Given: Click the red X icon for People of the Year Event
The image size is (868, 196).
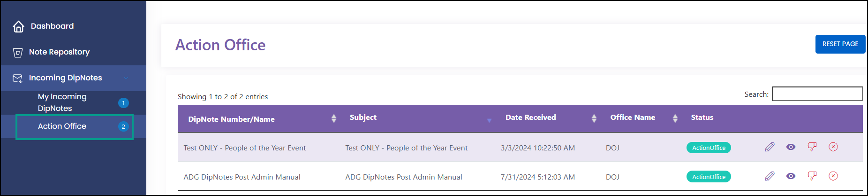Looking at the screenshot, I should [833, 147].
